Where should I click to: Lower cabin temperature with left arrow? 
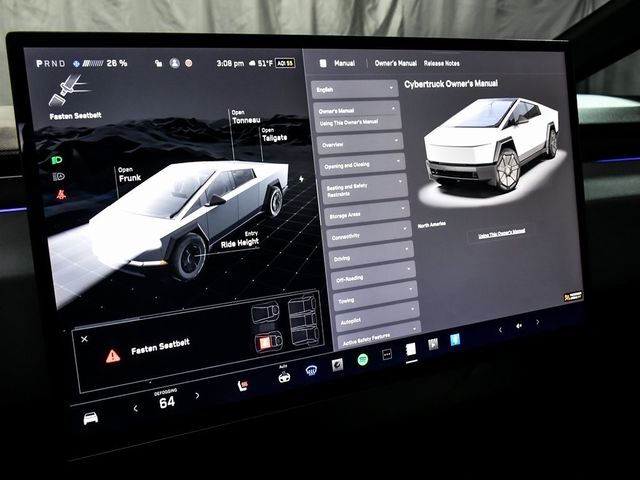(x=136, y=408)
